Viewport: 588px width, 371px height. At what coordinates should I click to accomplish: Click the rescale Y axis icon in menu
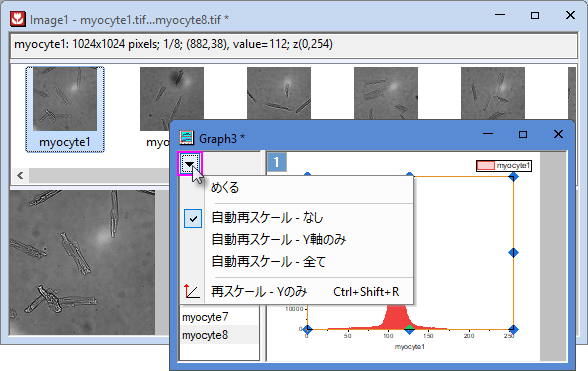coord(192,291)
